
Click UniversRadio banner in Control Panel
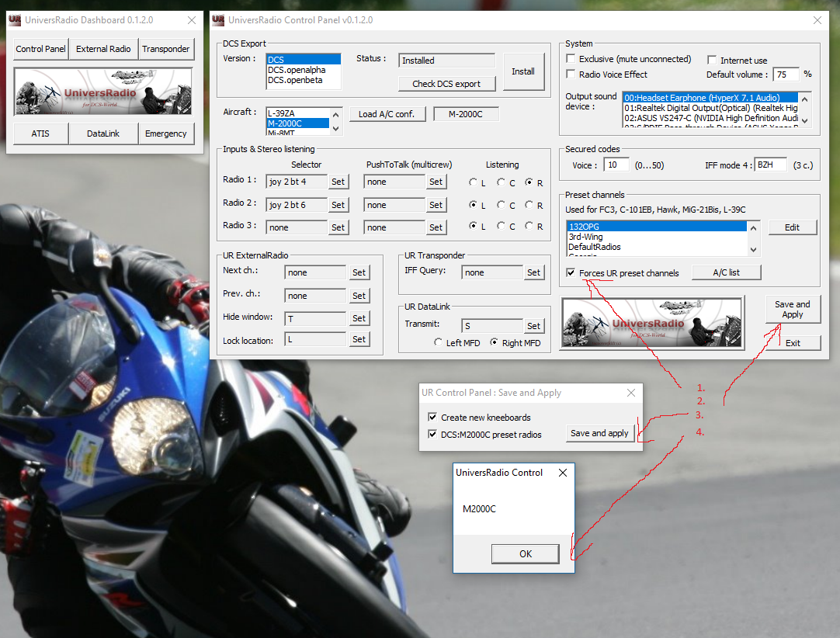[x=652, y=323]
